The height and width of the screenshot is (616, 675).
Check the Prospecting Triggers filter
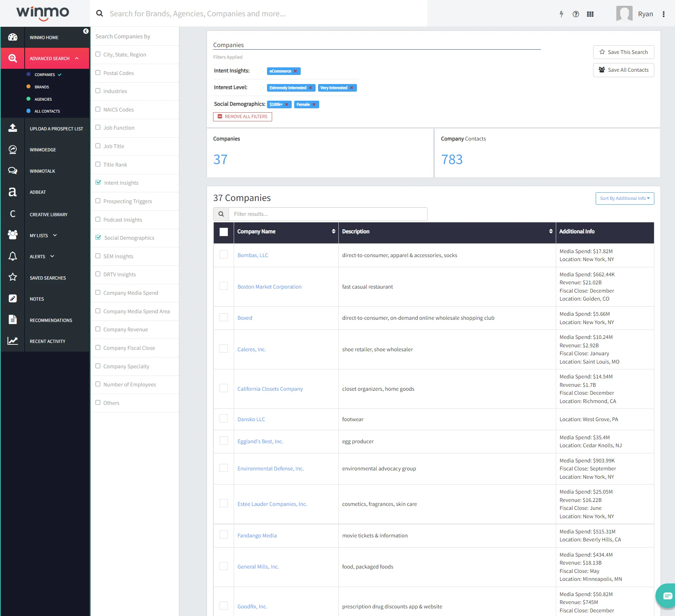[98, 201]
